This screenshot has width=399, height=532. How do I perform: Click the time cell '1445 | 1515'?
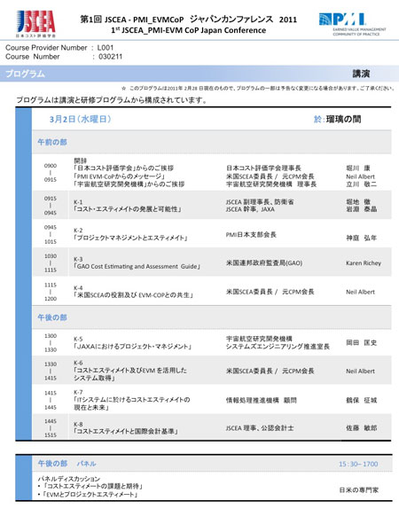[x=51, y=428]
